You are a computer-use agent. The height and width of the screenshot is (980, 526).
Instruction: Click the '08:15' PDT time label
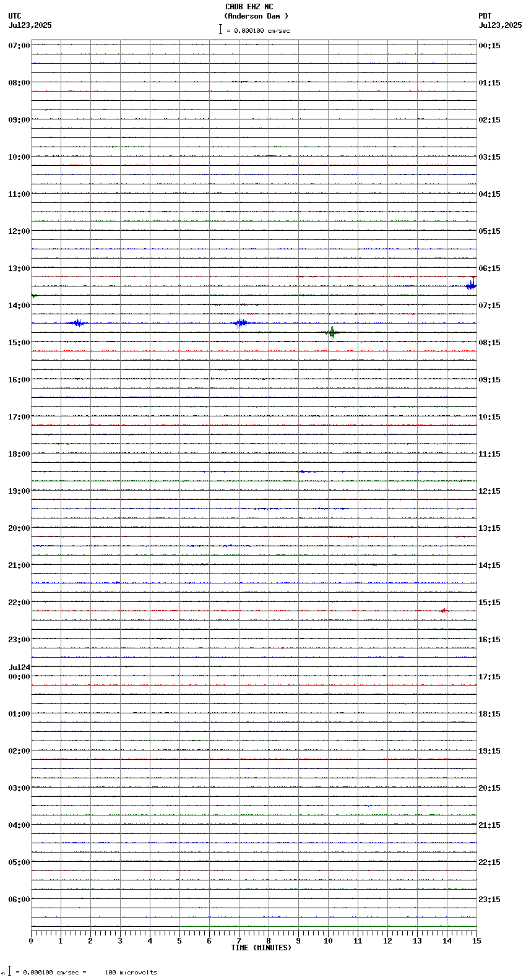489,343
